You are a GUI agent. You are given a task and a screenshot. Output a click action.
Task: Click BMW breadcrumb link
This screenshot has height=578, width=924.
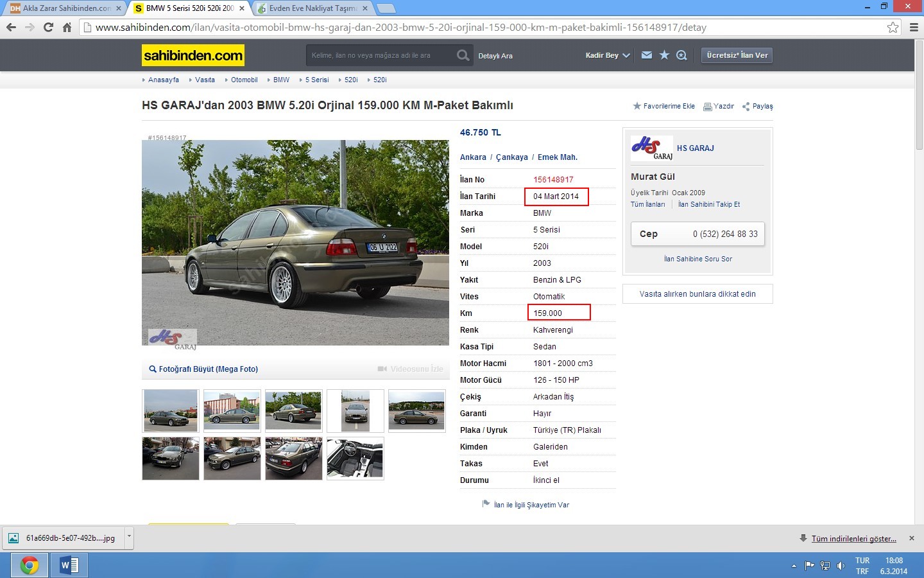tap(281, 80)
